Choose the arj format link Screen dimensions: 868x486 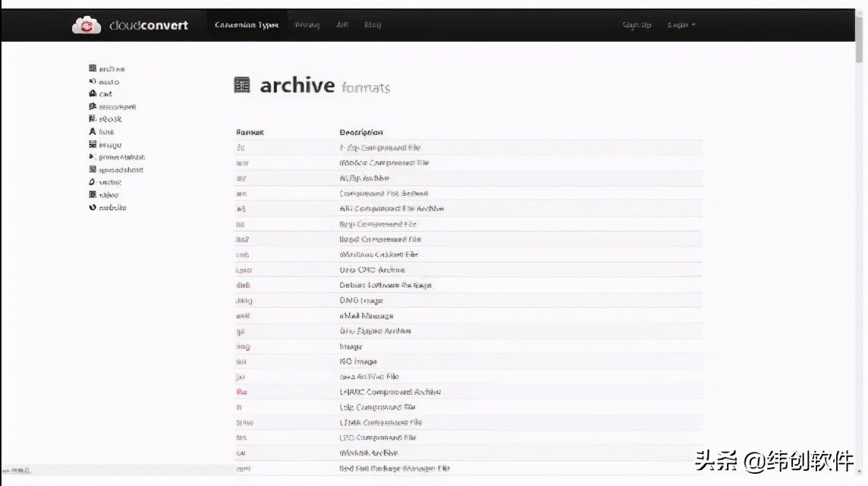pos(241,209)
